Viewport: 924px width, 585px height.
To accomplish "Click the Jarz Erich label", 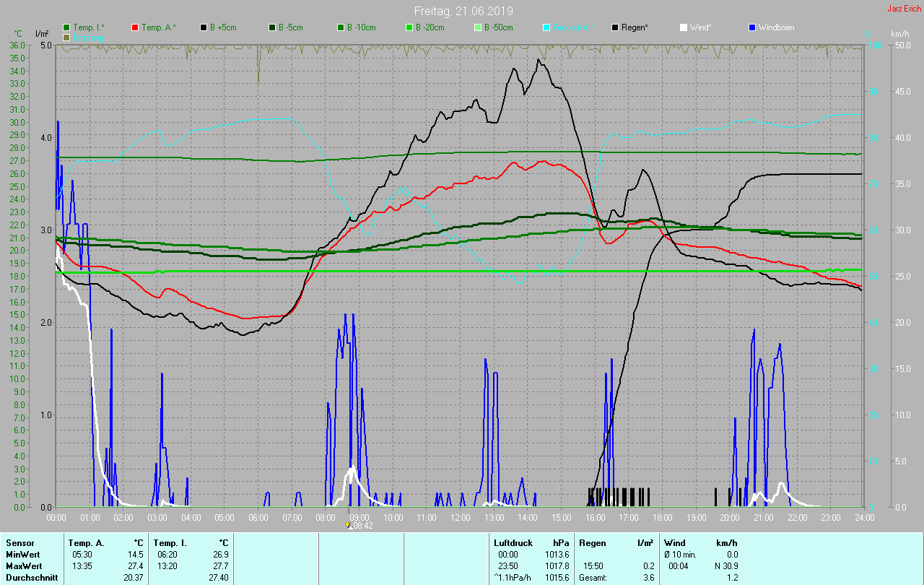I will 904,9.
